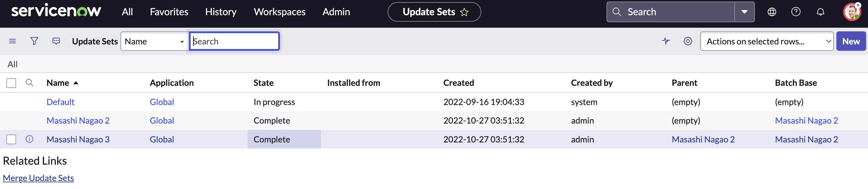The image size is (868, 189).
Task: Unfavorite Update Sets via the star icon
Action: pyautogui.click(x=464, y=12)
